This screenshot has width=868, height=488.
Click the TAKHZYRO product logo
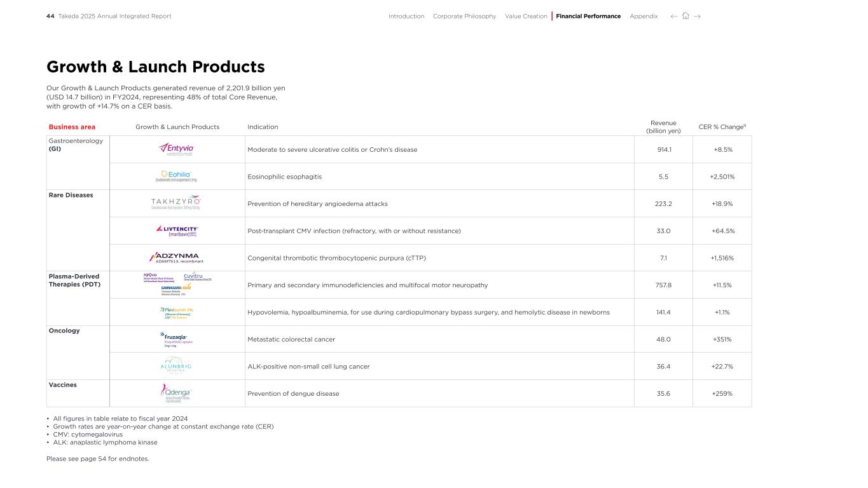[x=176, y=203]
